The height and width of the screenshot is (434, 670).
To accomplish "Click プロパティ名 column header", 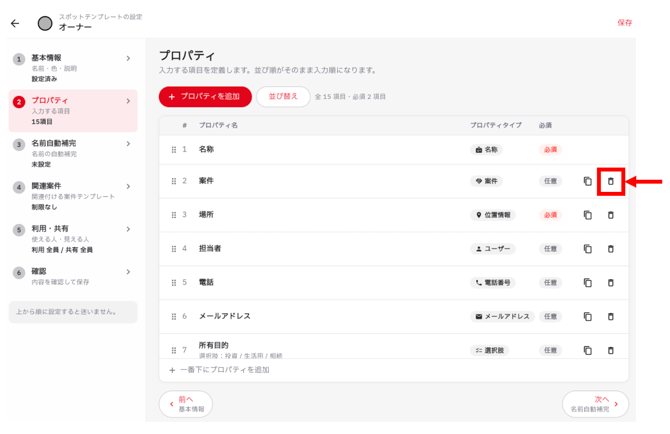I will tap(218, 125).
